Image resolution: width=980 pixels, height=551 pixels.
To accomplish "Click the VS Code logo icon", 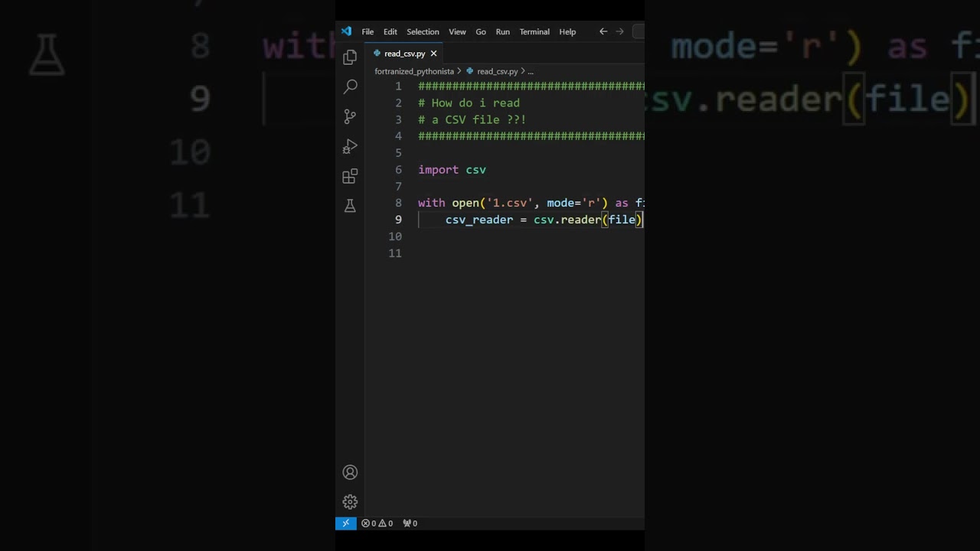I will click(346, 31).
